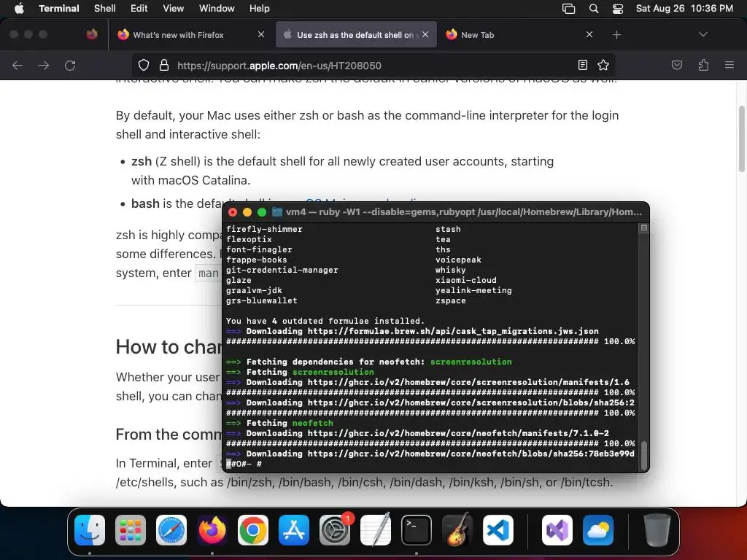The height and width of the screenshot is (560, 747).
Task: Save page to Pocket
Action: [676, 65]
